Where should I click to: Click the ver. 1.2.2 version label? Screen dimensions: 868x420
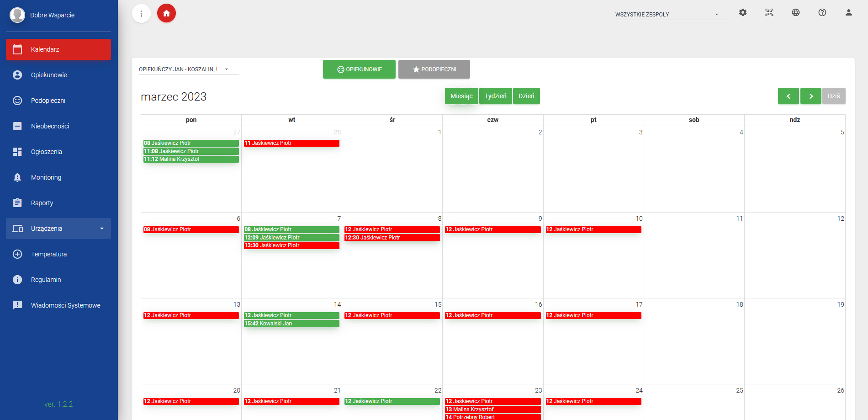58,404
